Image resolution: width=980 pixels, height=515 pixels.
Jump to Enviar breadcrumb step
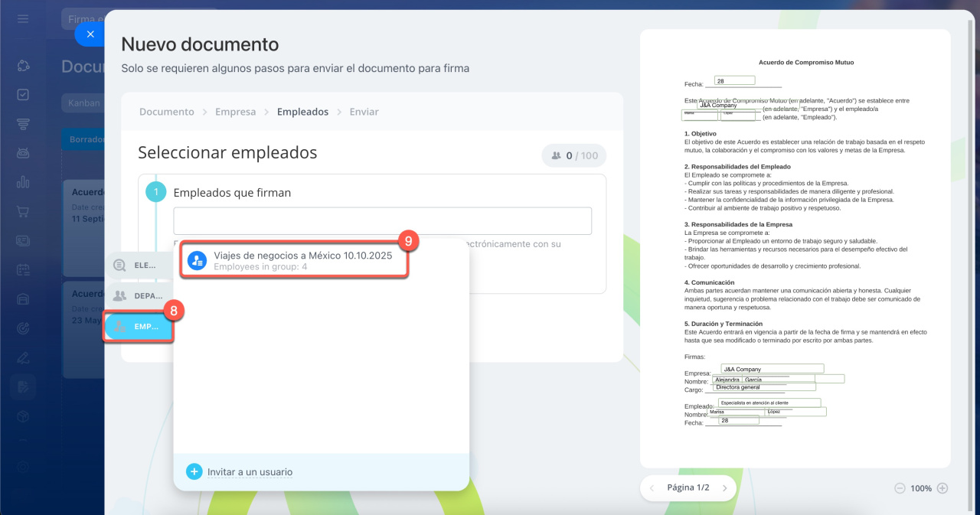click(364, 112)
